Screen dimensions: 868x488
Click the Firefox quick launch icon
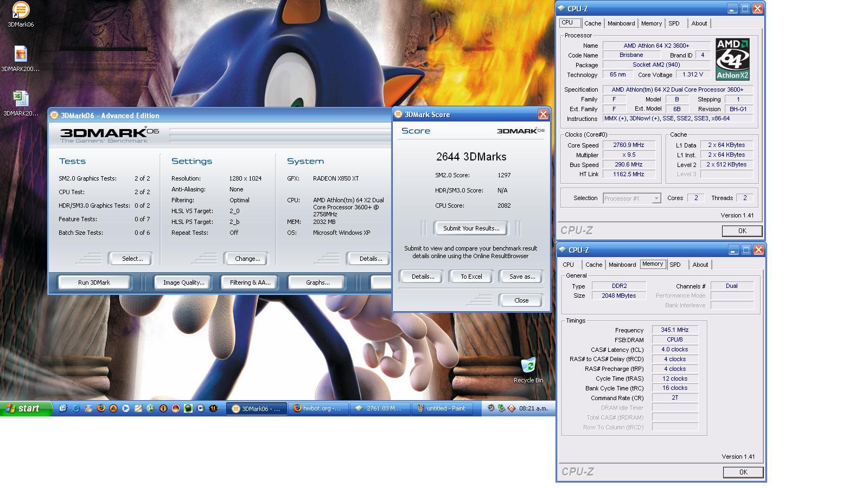coord(101,408)
